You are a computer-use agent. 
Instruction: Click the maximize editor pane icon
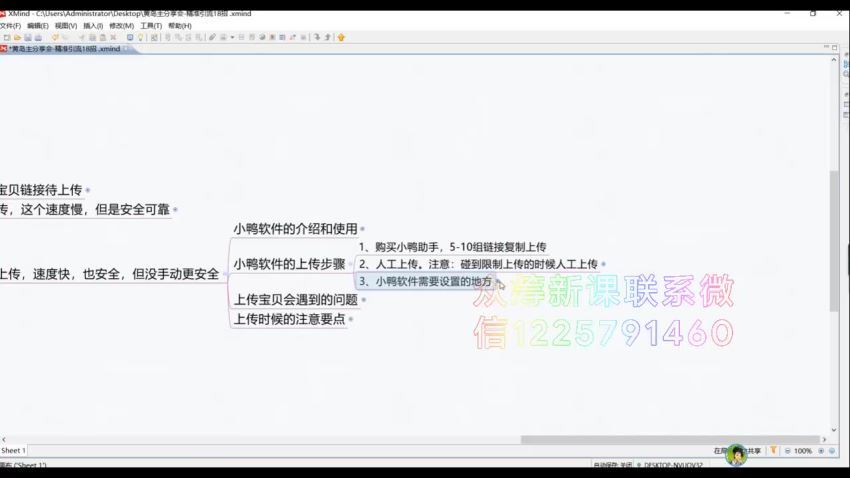click(835, 48)
